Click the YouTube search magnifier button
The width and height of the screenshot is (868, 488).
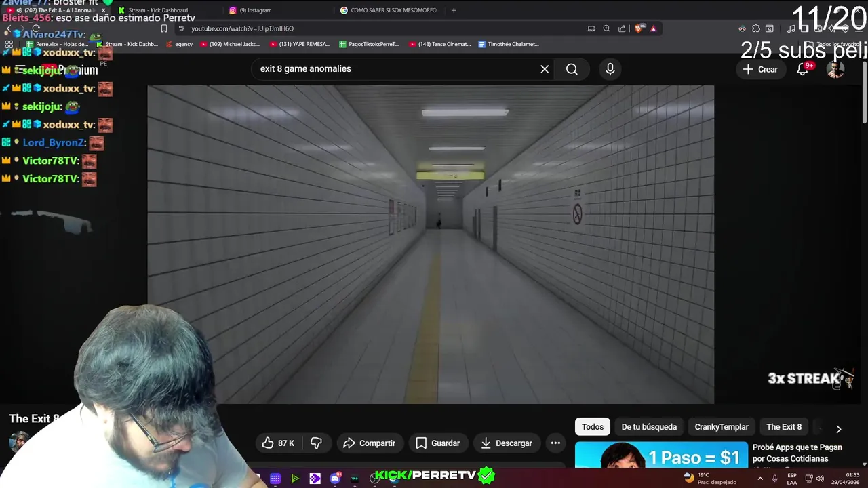tap(572, 69)
